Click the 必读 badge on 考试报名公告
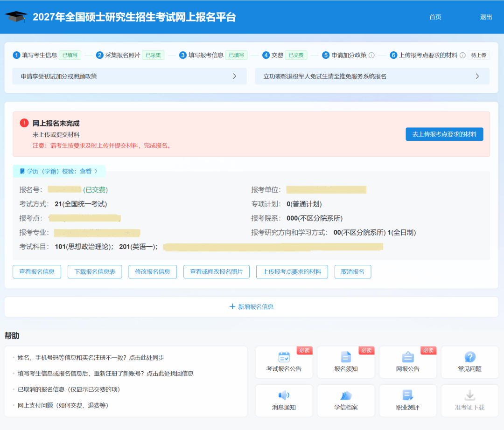 304,350
